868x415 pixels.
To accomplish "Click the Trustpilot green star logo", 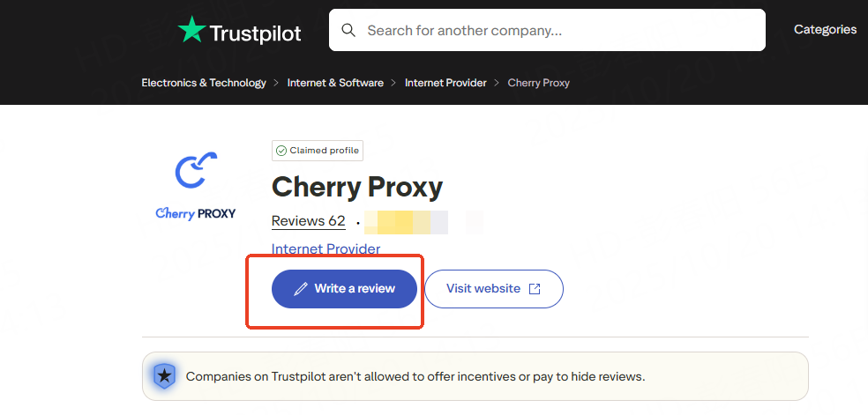I will tap(191, 30).
